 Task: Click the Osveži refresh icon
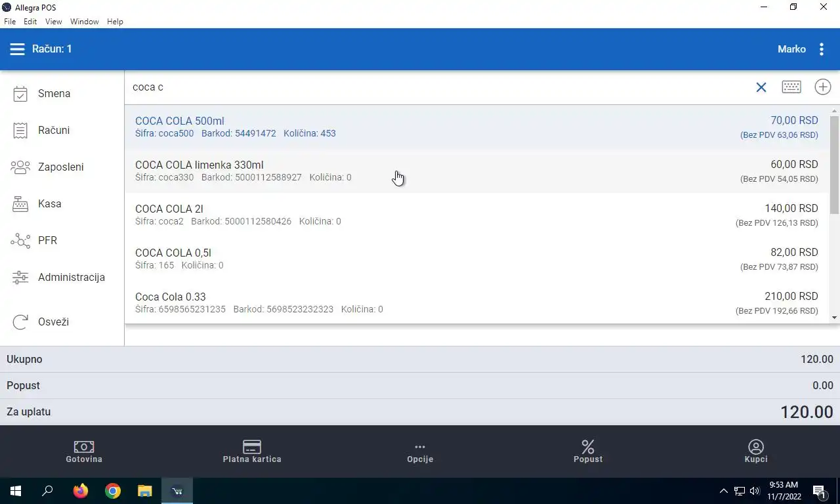tap(20, 322)
